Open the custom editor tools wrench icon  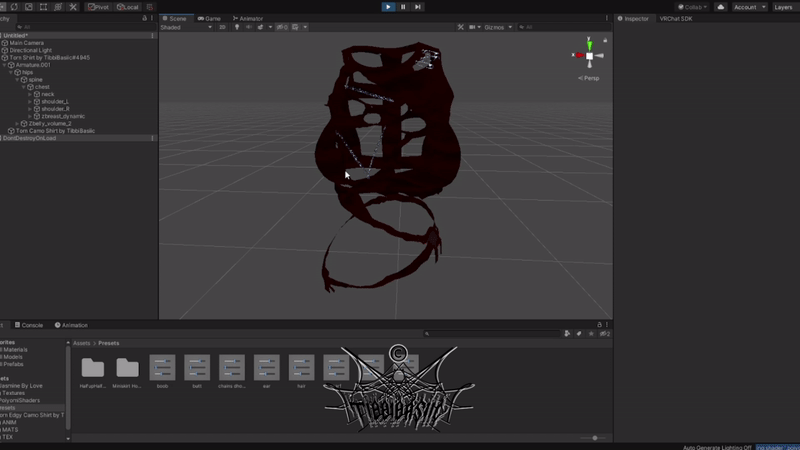[73, 7]
